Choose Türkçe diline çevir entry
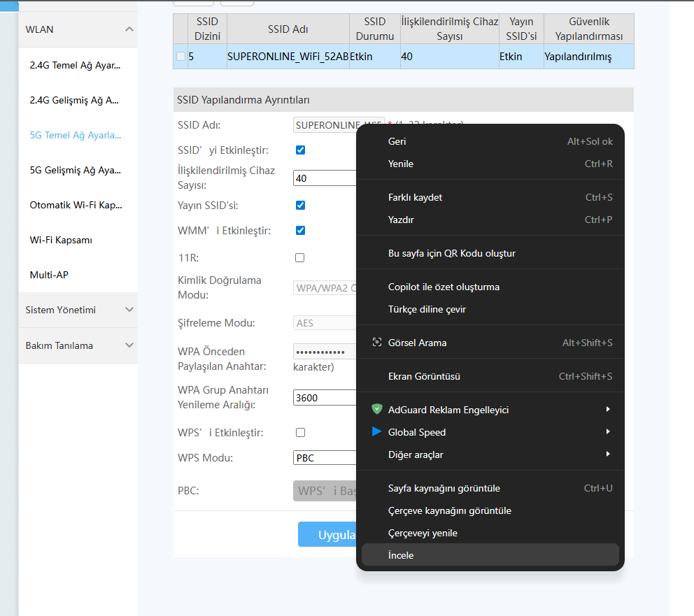The image size is (694, 616). coord(490,309)
